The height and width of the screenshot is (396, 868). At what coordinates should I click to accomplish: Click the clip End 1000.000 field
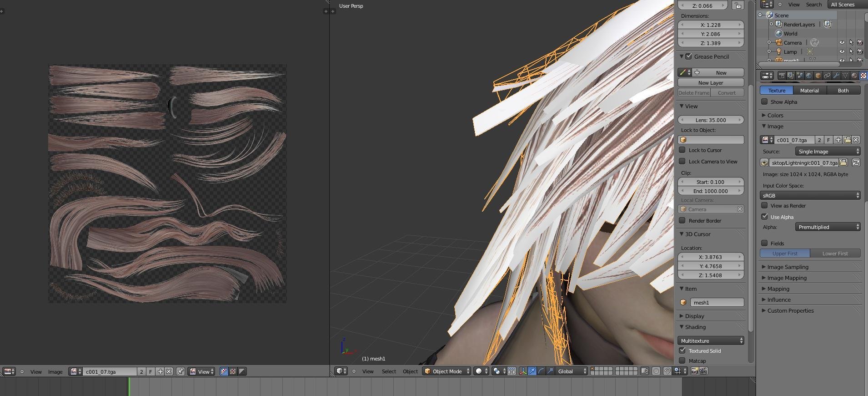point(711,191)
